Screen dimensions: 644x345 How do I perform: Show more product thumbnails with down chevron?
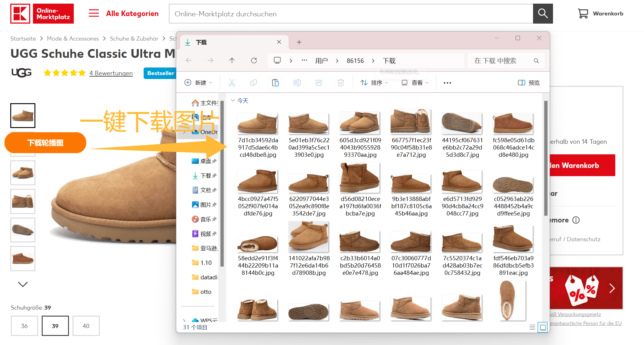(23, 284)
